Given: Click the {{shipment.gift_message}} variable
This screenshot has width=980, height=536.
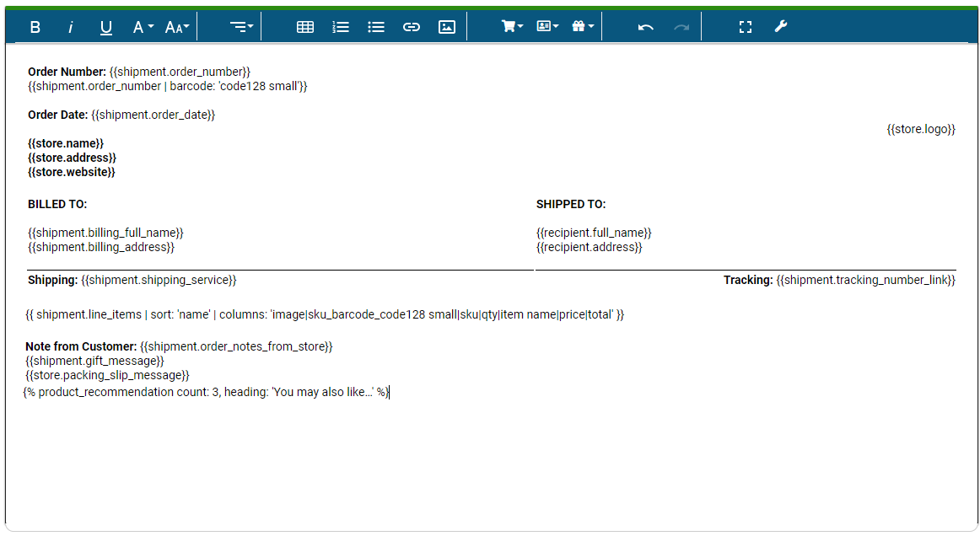Looking at the screenshot, I should tap(95, 361).
